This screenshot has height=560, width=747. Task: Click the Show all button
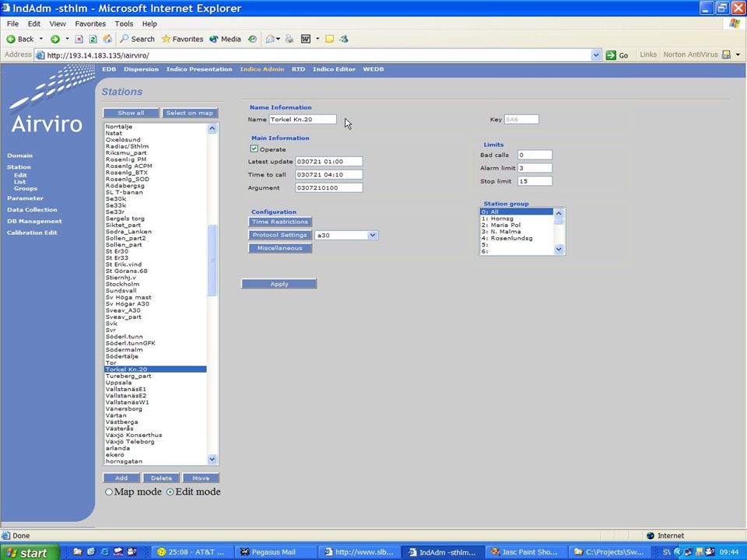click(131, 113)
